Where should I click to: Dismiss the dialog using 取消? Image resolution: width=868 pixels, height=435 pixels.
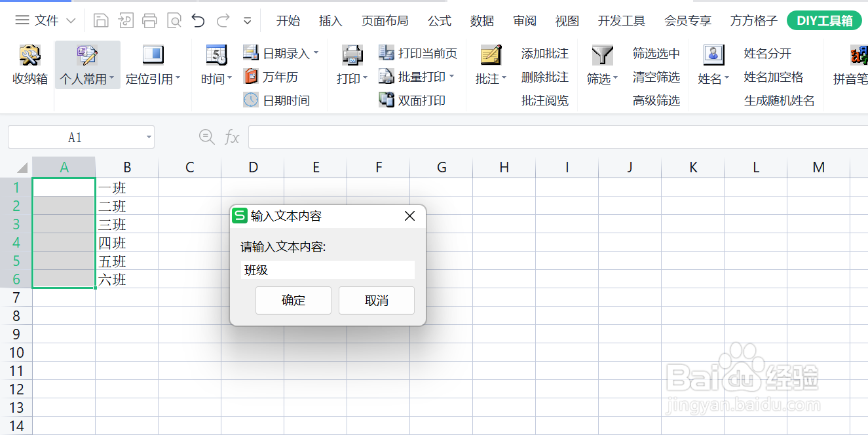[x=376, y=300]
